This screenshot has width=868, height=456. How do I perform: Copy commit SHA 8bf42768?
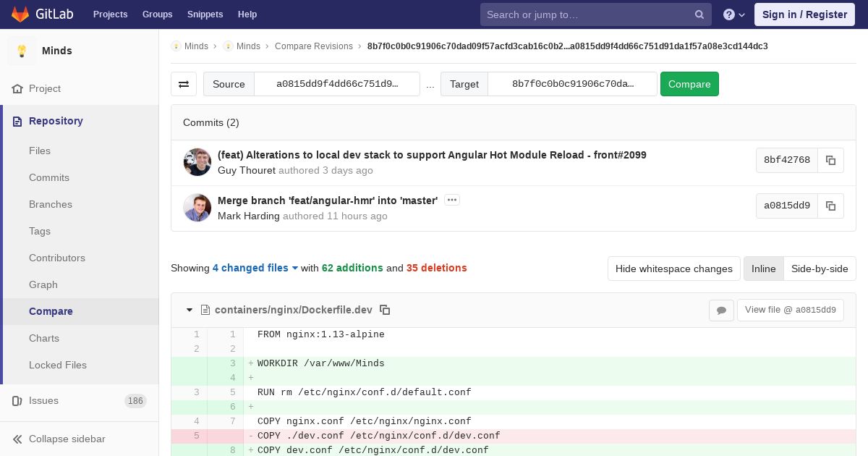[x=830, y=161]
